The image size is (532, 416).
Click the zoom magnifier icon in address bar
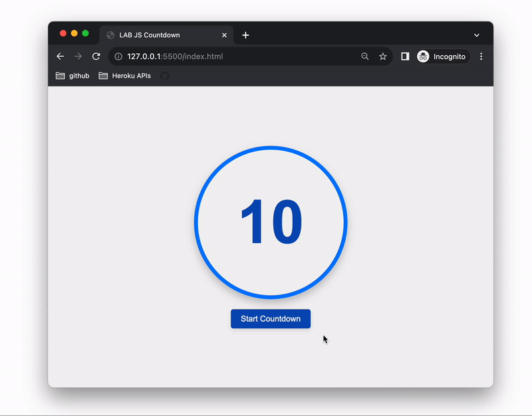pyautogui.click(x=364, y=56)
